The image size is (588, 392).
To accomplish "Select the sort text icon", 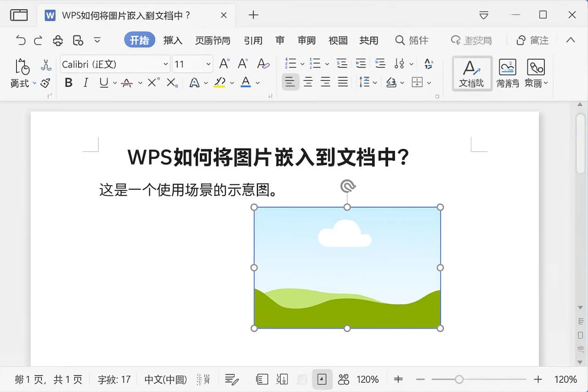I will (427, 63).
